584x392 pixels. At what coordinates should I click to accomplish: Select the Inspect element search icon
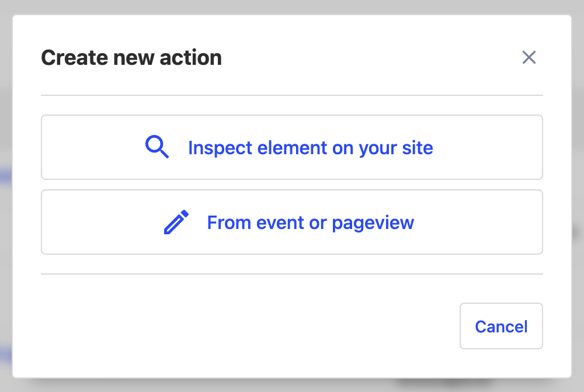tap(157, 147)
